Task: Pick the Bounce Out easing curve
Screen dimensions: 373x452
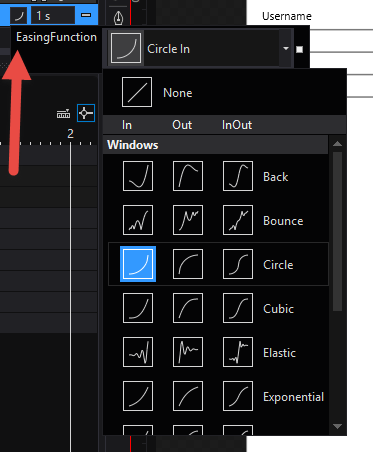Action: [x=188, y=220]
